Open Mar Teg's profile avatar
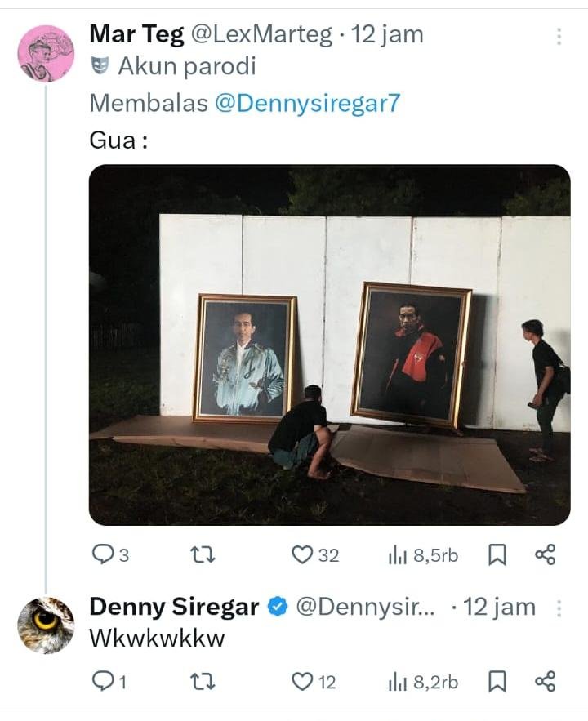The image size is (588, 721). tap(46, 53)
